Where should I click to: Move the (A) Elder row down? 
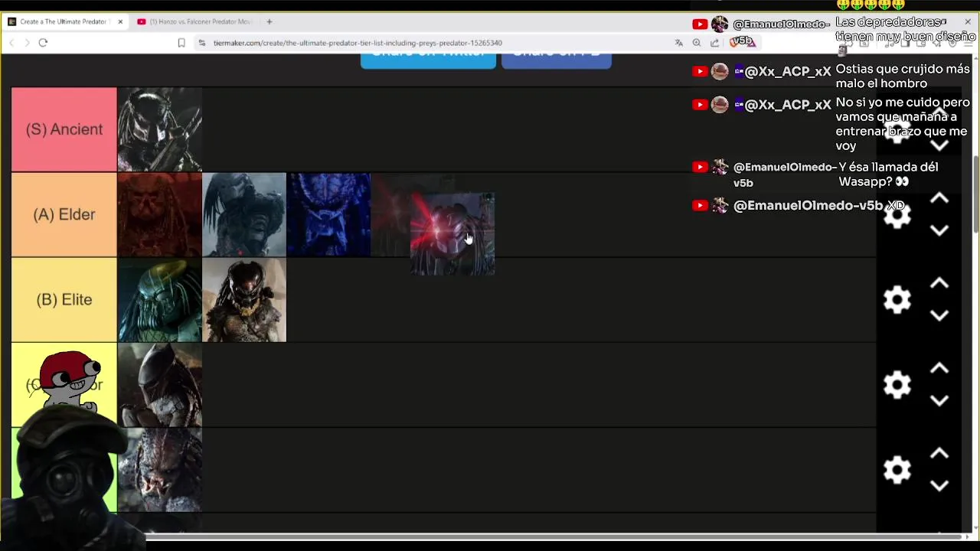(939, 230)
